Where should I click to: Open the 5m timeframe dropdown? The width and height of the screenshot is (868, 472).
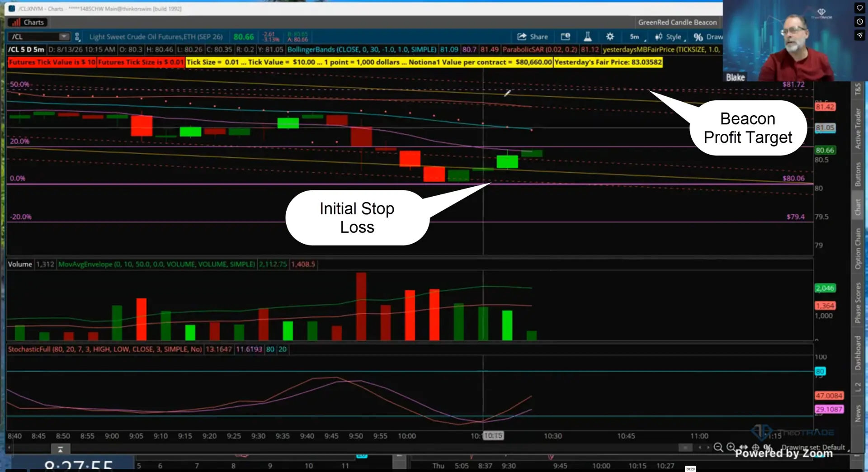[x=637, y=37]
